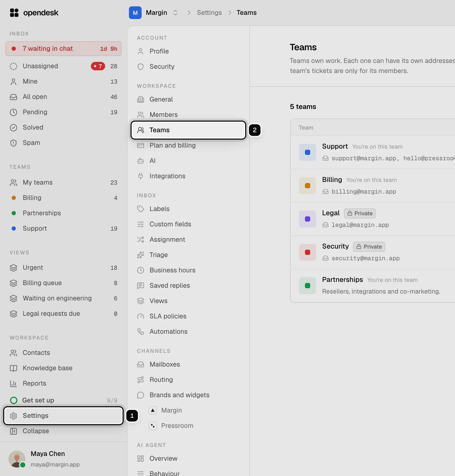Click the Pending clock icon
The width and height of the screenshot is (455, 476).
pos(13,112)
